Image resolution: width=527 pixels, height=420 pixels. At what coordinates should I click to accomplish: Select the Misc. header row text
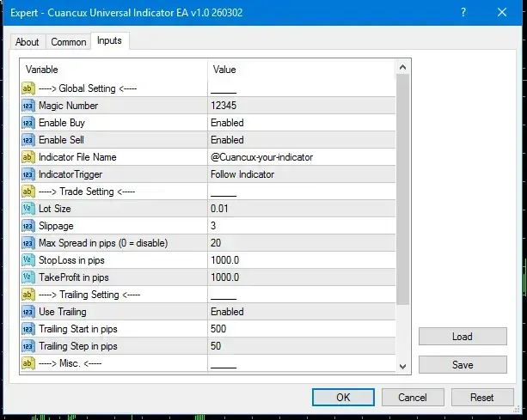pos(70,363)
